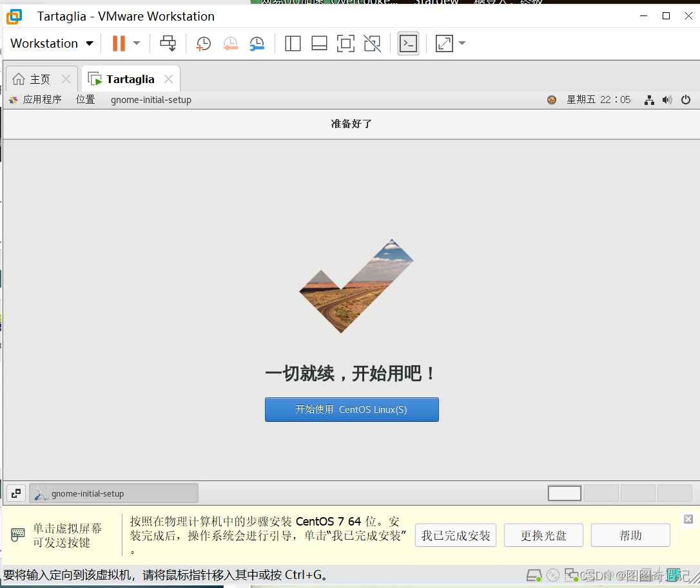The image size is (700, 588).
Task: Open the stretch guest display dropdown
Action: [x=462, y=43]
